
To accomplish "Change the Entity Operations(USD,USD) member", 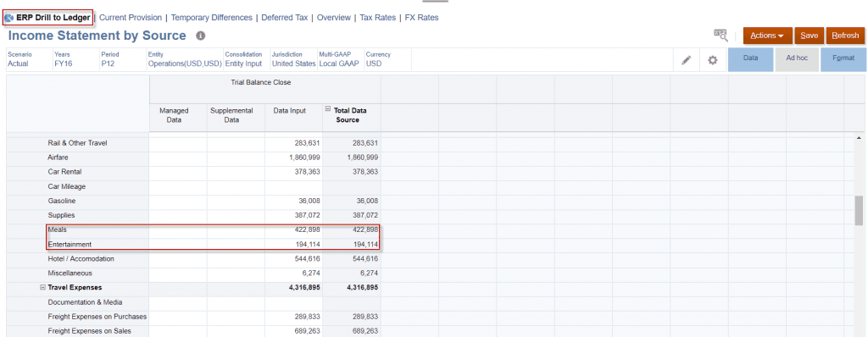I will [x=185, y=64].
